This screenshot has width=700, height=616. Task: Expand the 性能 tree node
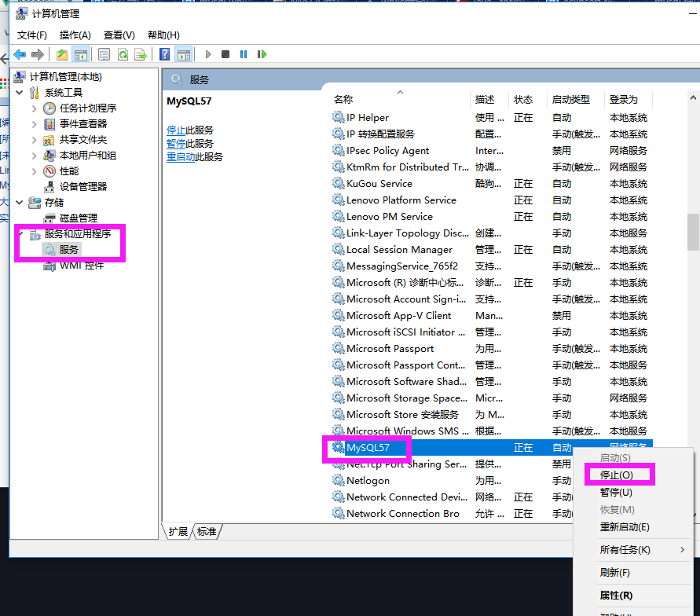(35, 171)
